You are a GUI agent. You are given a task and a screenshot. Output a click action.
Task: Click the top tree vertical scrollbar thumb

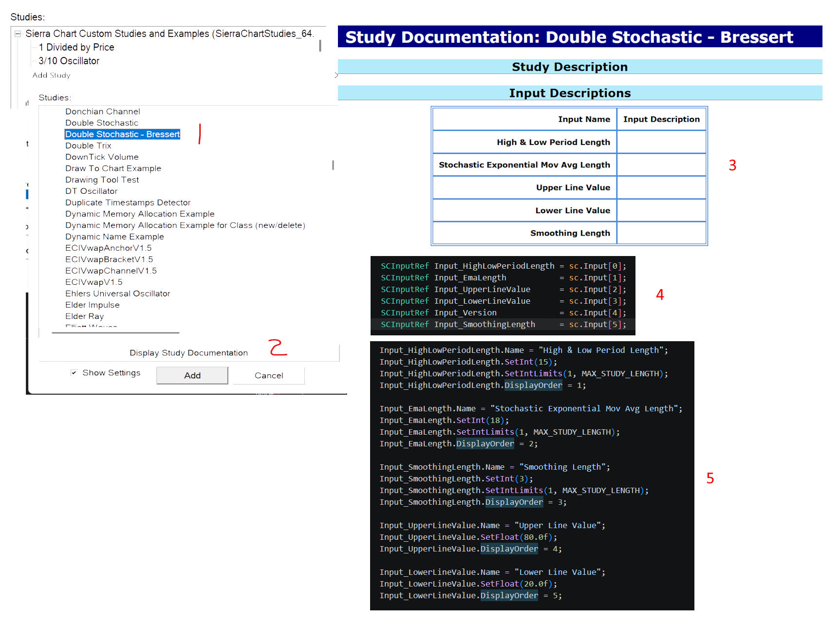[320, 46]
